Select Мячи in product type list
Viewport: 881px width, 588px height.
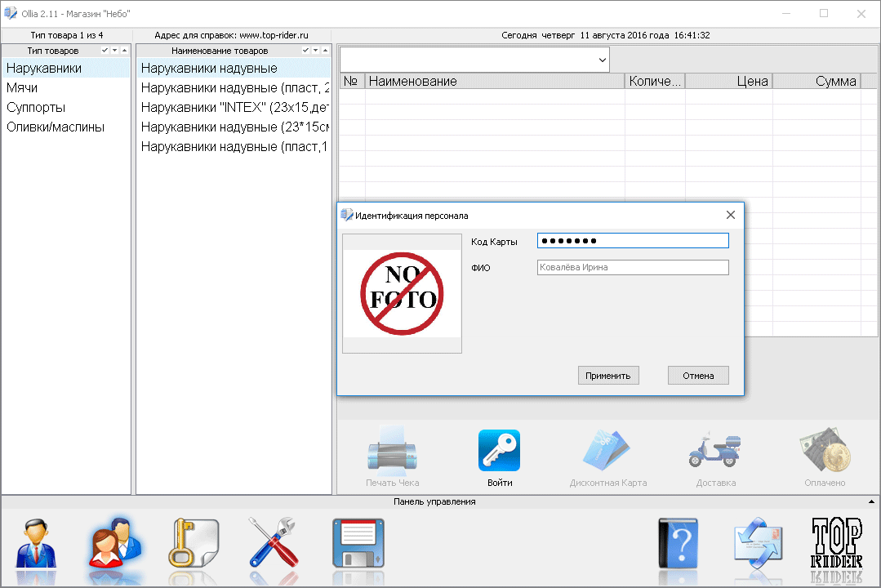(22, 88)
